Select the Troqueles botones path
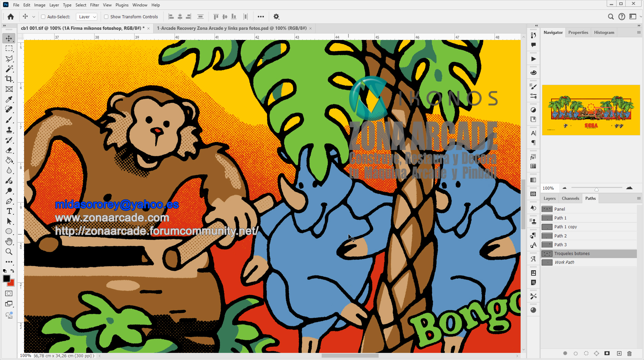The width and height of the screenshot is (644, 360). click(x=589, y=254)
